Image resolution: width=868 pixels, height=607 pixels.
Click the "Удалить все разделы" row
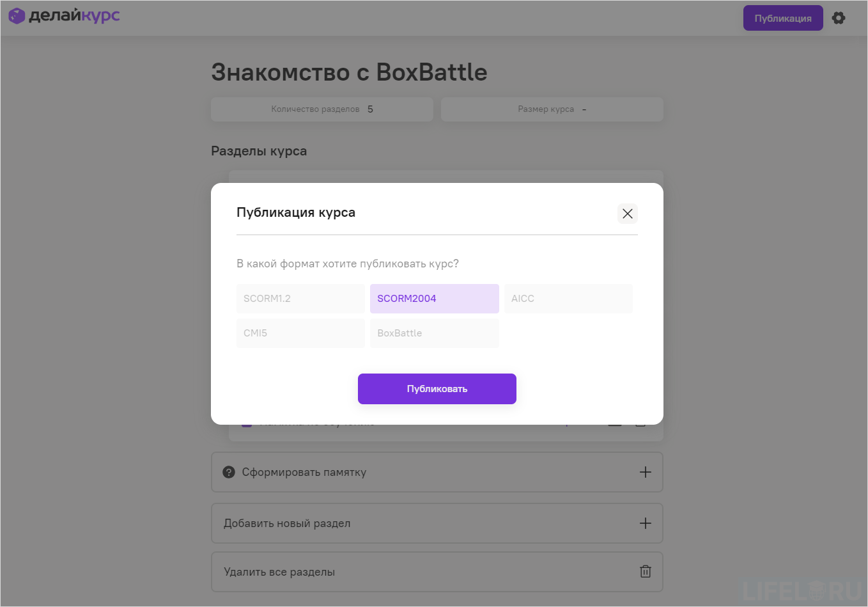tap(384, 571)
